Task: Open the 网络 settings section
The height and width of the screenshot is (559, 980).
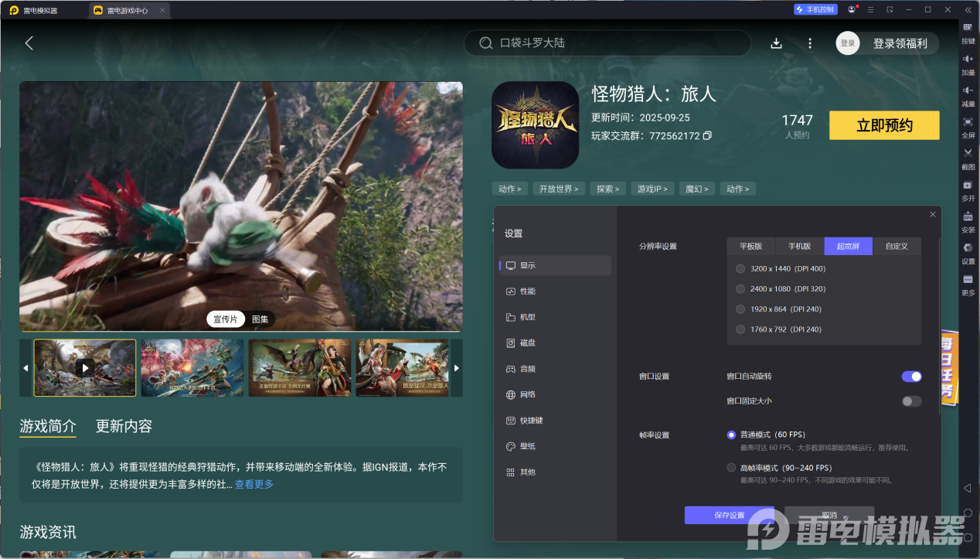Action: [555, 394]
